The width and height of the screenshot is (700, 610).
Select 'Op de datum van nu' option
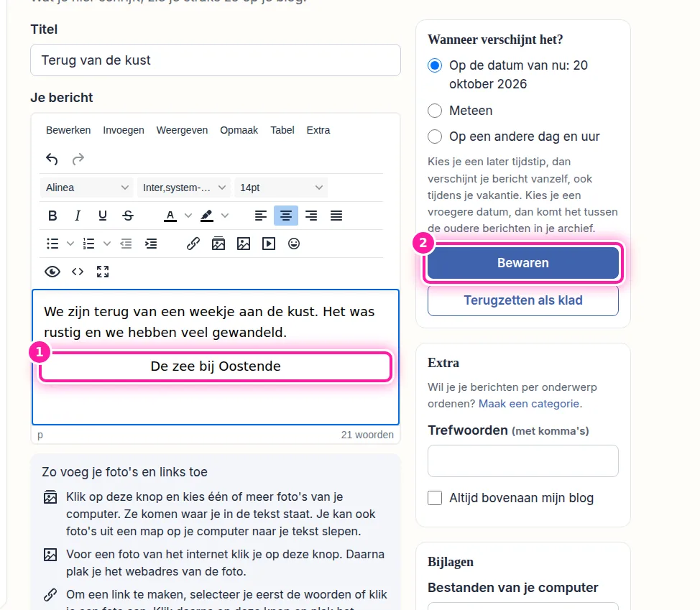(435, 65)
